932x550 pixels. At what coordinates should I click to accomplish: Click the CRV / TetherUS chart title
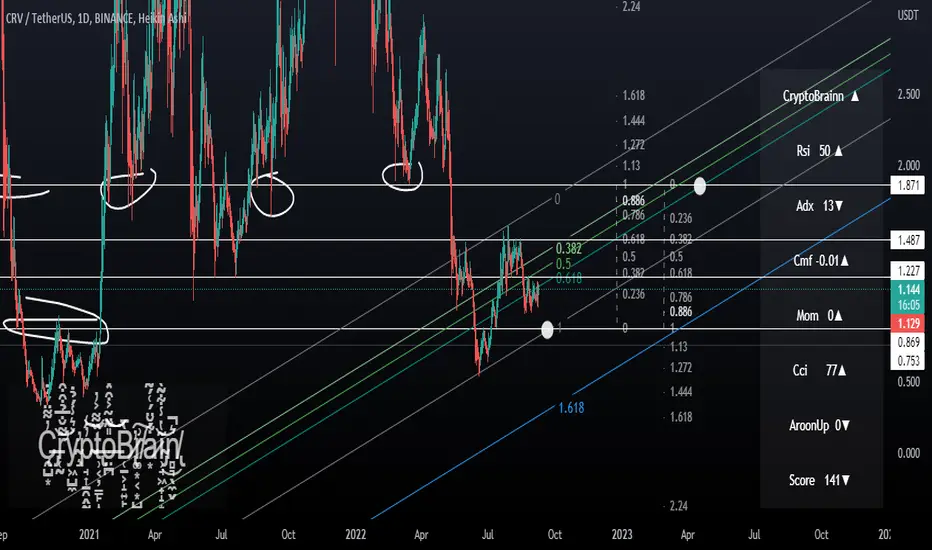pos(96,18)
